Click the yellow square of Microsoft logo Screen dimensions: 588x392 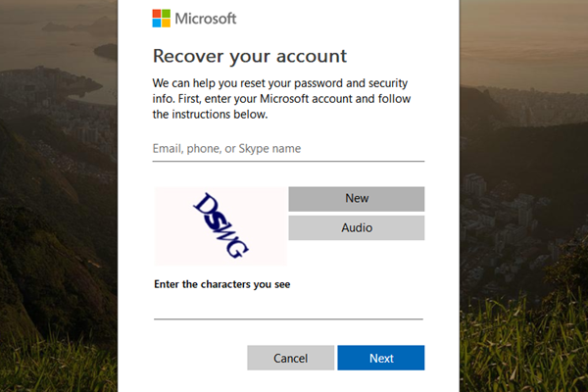(x=165, y=23)
